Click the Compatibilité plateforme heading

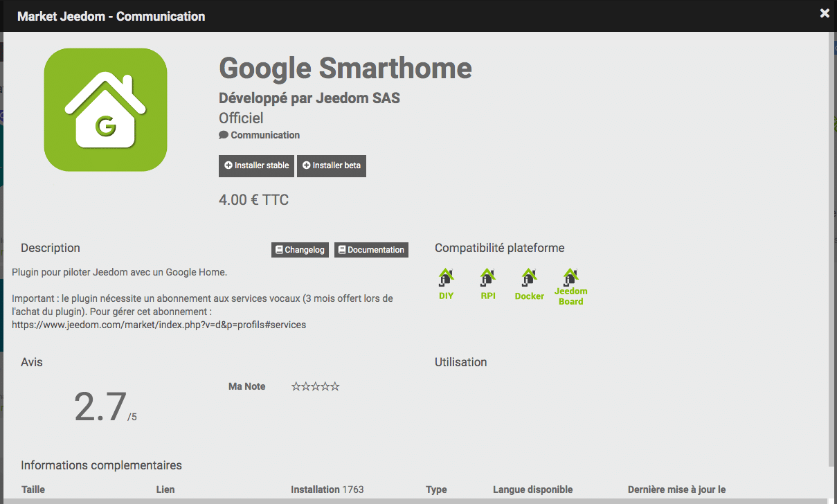click(x=499, y=248)
